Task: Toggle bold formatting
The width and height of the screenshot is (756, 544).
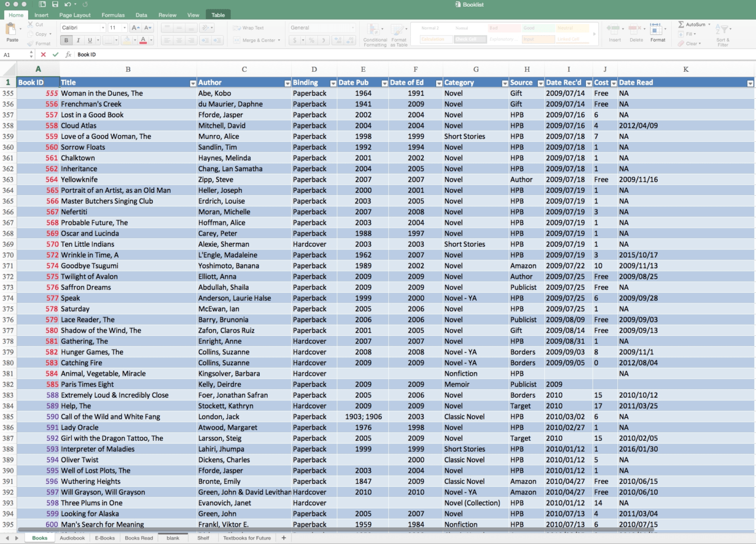Action: click(66, 40)
